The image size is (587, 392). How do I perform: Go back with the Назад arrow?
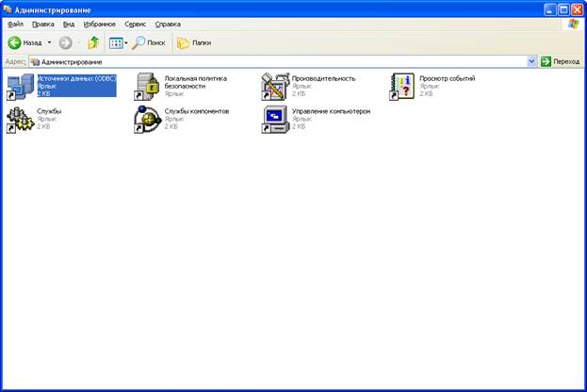click(x=14, y=43)
